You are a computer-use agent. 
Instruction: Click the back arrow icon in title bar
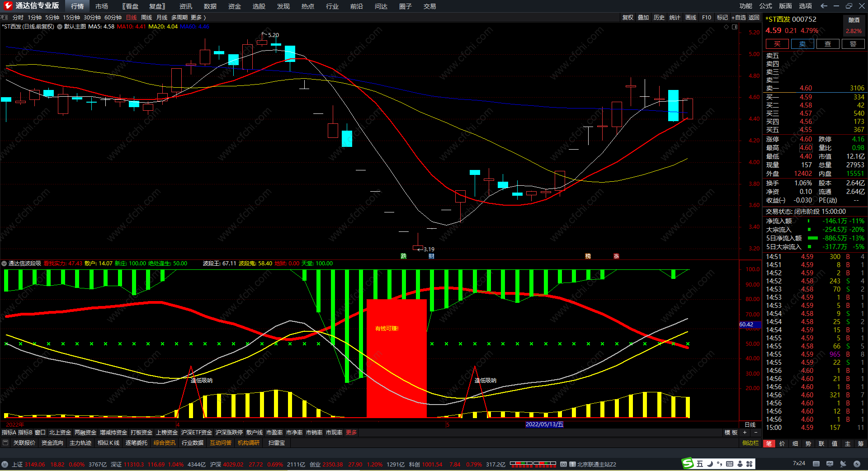[x=824, y=6]
